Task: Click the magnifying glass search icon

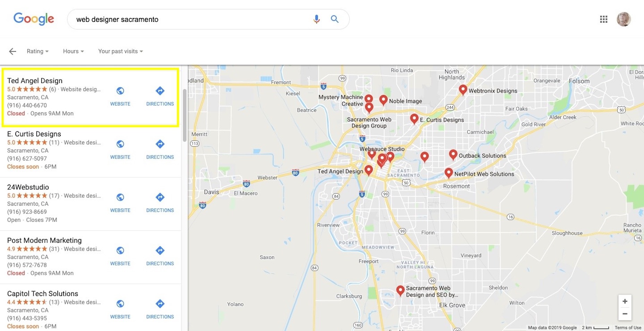Action: point(334,19)
